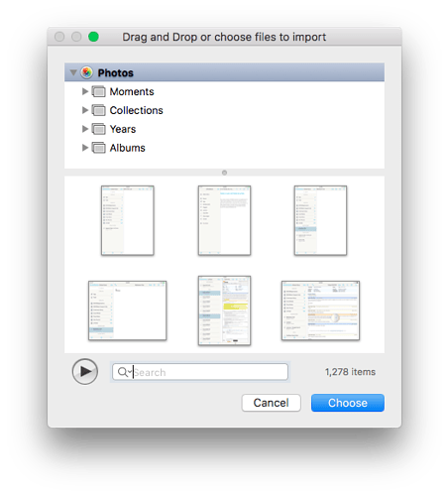Click the 1,278 items count text
Image resolution: width=448 pixels, height=496 pixels.
(x=350, y=372)
